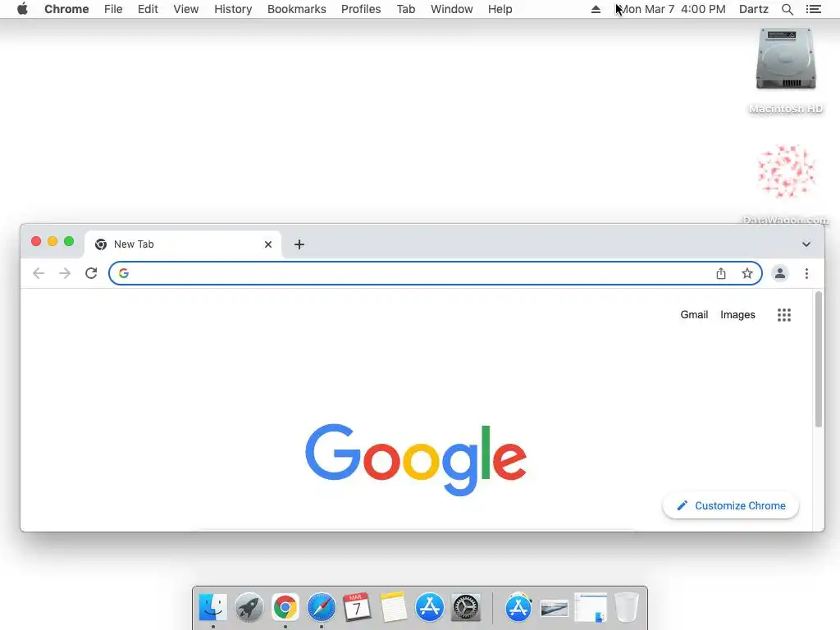The width and height of the screenshot is (840, 630).
Task: Open Notification Center list icon
Action: pyautogui.click(x=814, y=9)
